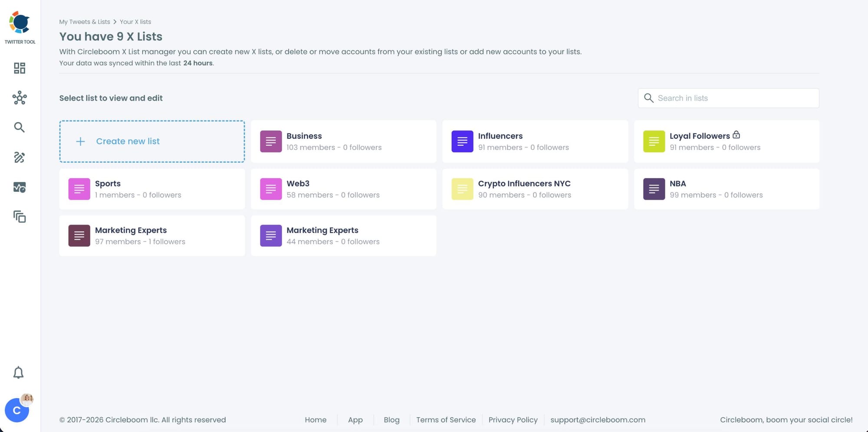Open the Home footer link
This screenshot has height=432, width=868.
click(x=316, y=420)
